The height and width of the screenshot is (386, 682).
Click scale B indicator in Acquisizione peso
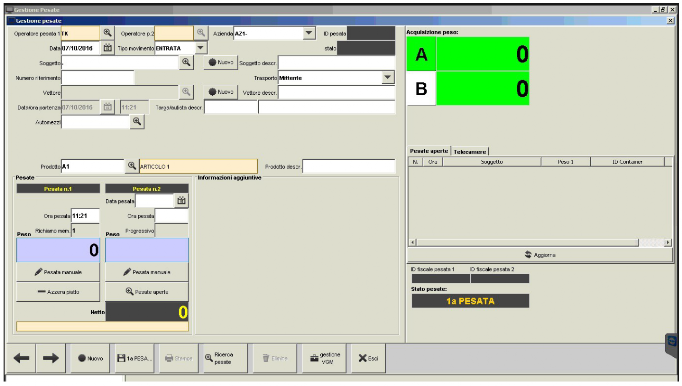coord(421,88)
